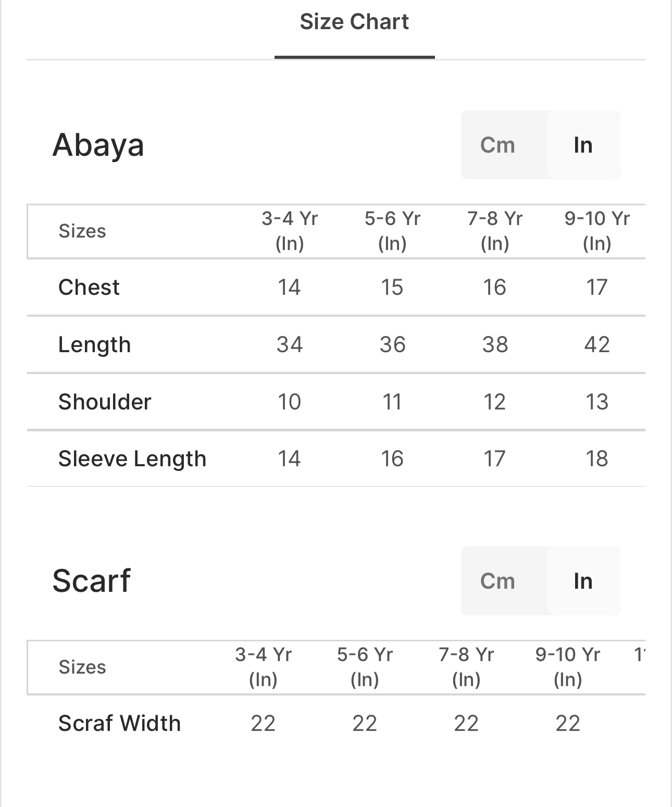Select the Shoulder value 13
This screenshot has width=672, height=807.
597,402
